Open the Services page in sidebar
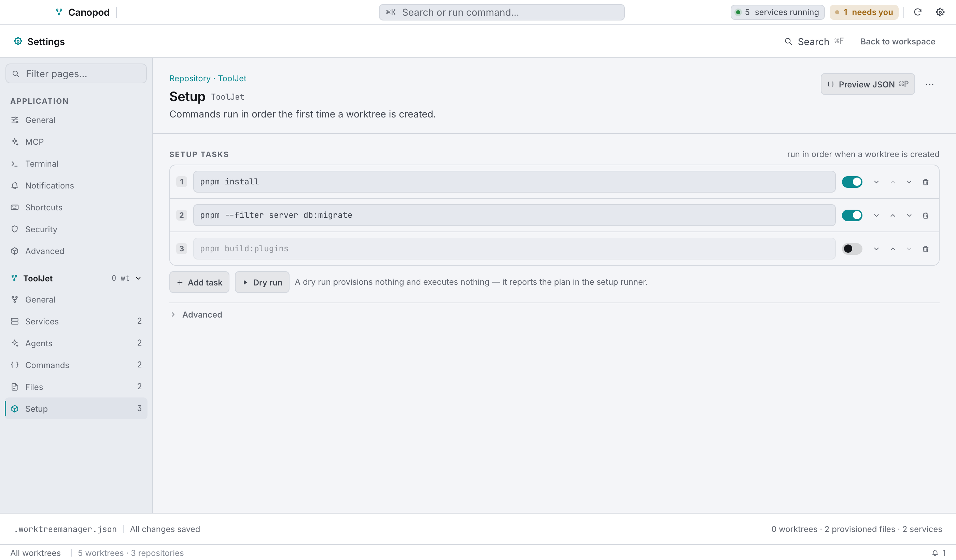 (76, 321)
